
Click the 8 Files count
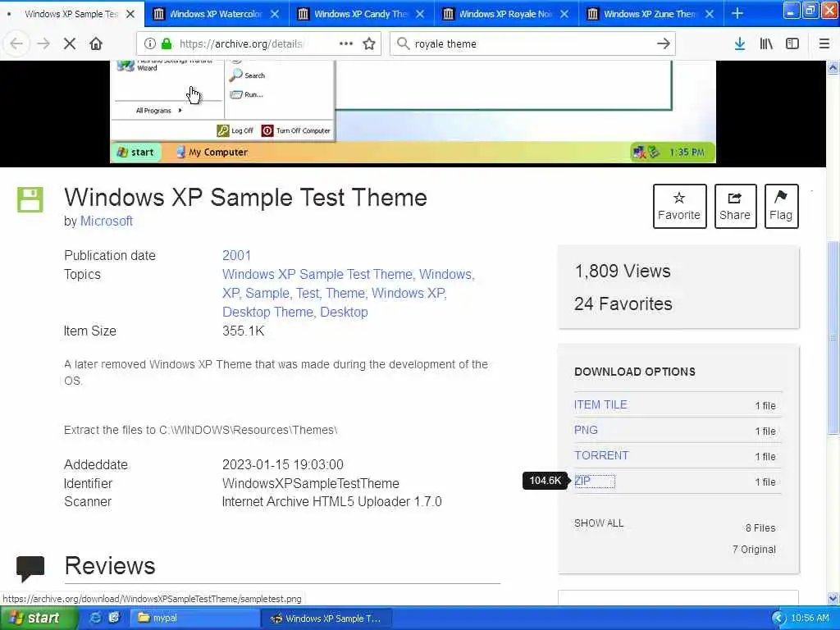point(760,528)
